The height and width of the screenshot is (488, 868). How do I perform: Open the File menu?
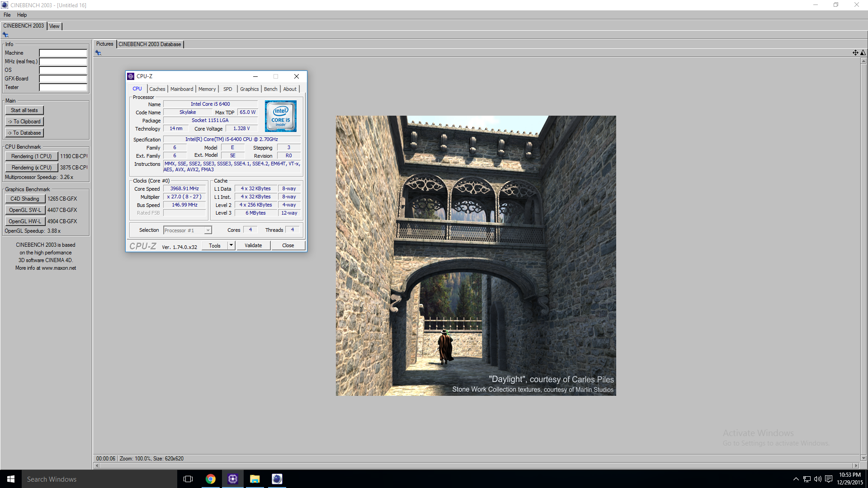[7, 15]
